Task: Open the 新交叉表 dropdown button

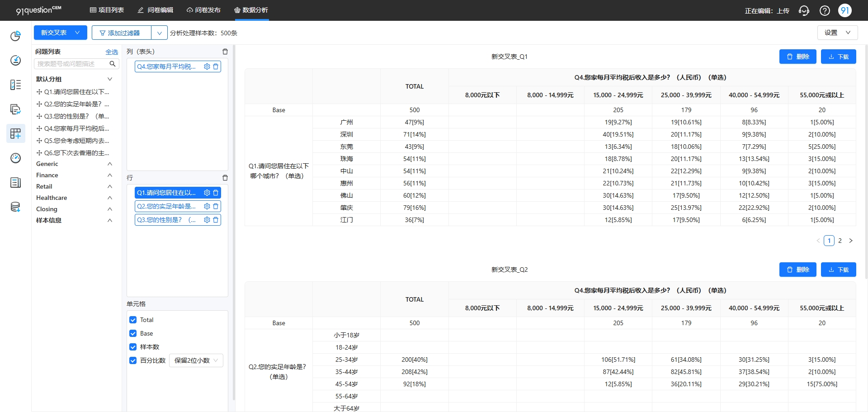Action: tap(61, 33)
